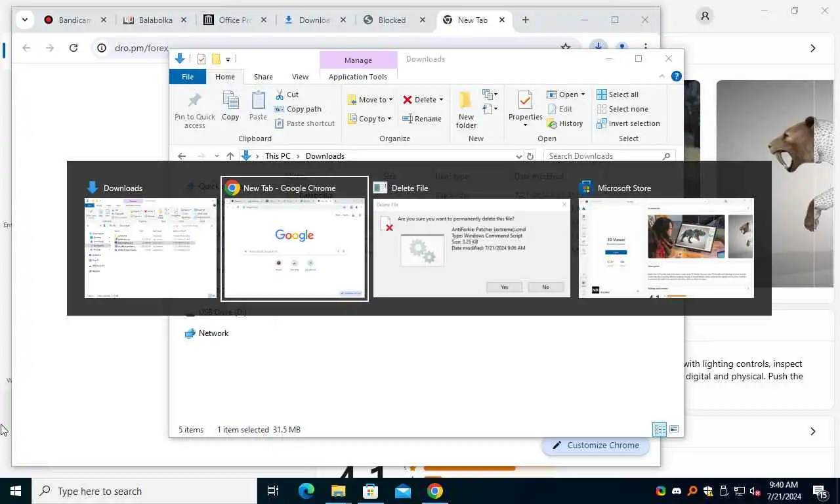Open the notification center with 15 badge

tap(820, 491)
